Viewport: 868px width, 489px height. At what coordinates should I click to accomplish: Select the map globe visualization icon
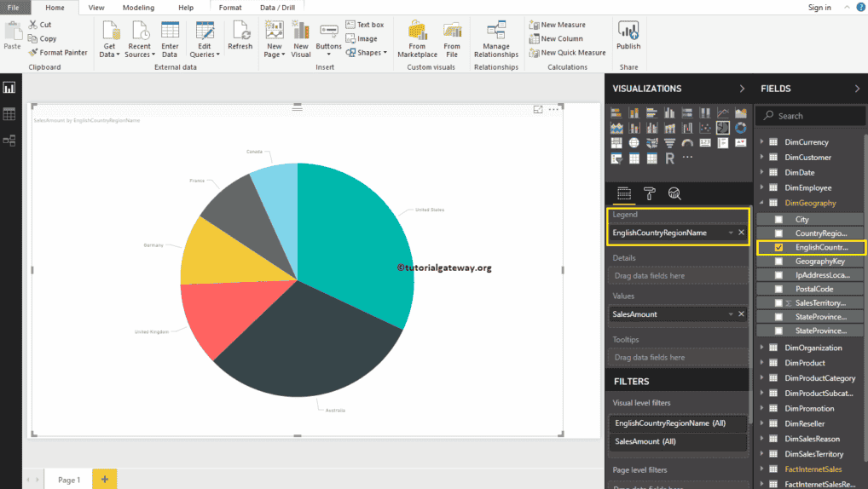[x=634, y=143]
